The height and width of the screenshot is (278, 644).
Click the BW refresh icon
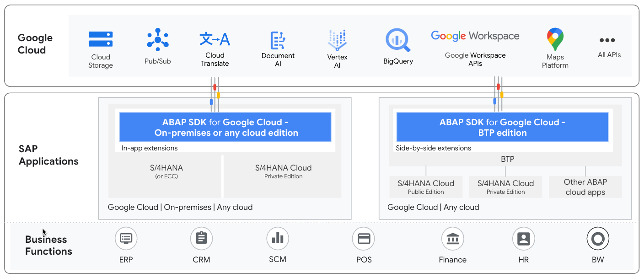point(598,238)
